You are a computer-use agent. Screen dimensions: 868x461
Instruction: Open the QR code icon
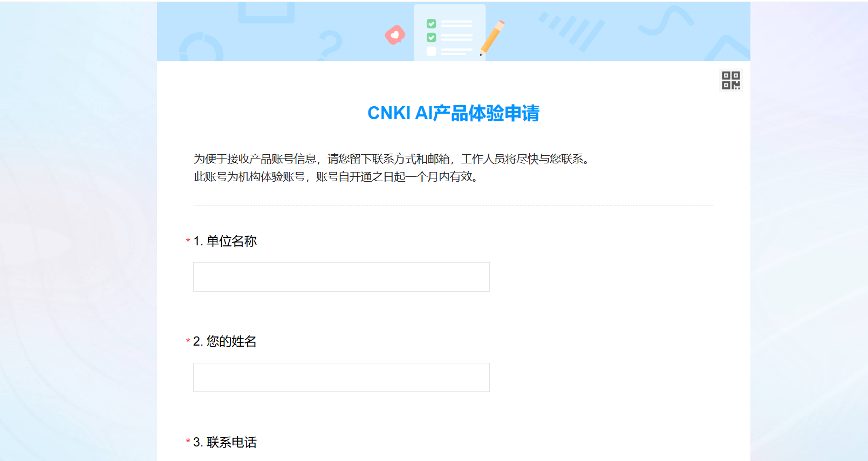(731, 80)
